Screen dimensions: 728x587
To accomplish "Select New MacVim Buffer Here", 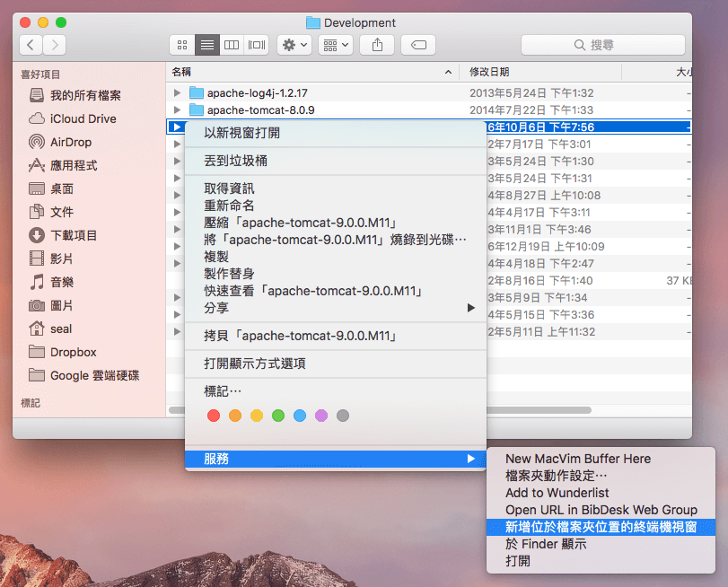I will pyautogui.click(x=577, y=459).
